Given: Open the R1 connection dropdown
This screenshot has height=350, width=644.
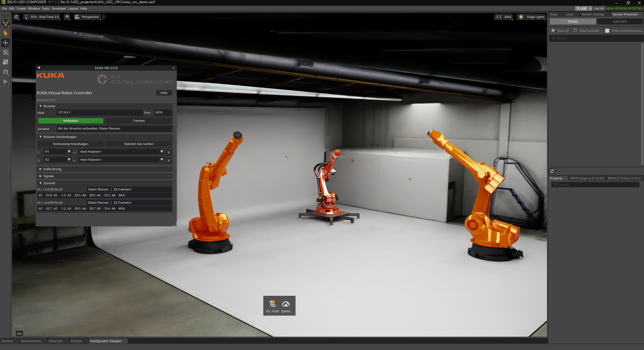Looking at the screenshot, I should (x=58, y=152).
